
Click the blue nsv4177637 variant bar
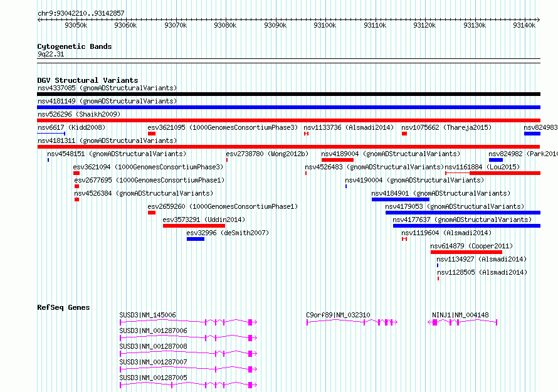466,226
